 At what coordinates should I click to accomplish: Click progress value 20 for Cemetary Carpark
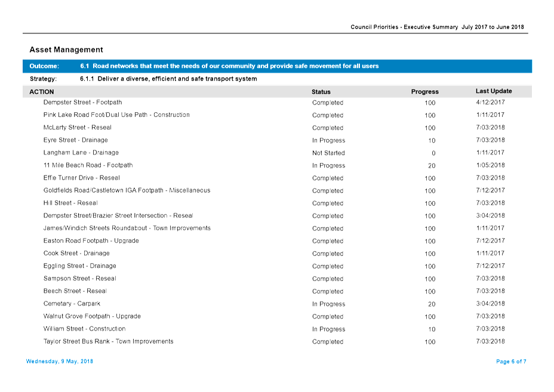point(432,304)
